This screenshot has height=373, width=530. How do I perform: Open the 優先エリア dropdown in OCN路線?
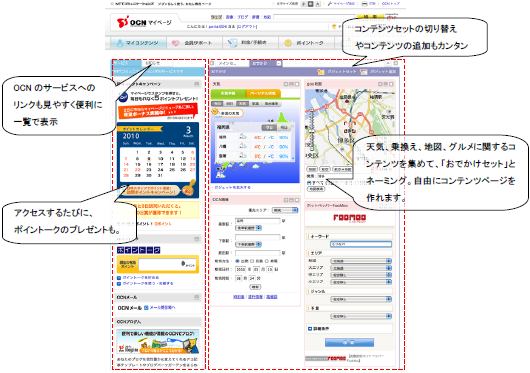(x=285, y=210)
